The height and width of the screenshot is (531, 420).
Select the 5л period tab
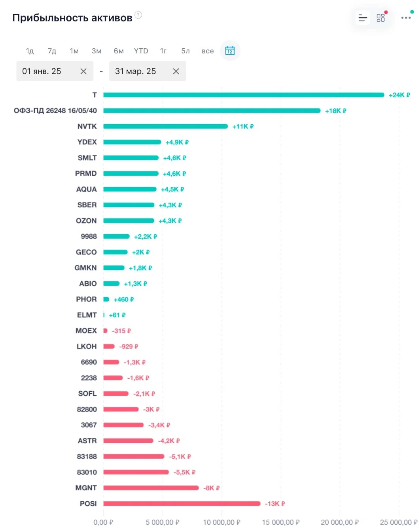pos(185,51)
